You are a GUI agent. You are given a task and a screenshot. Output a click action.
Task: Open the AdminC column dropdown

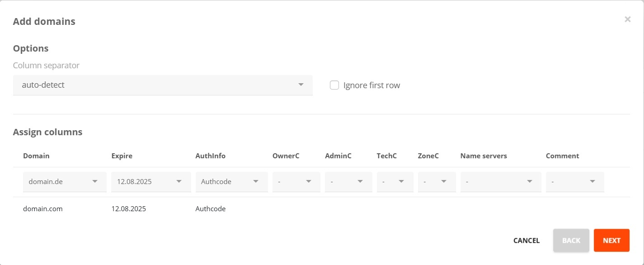[348, 182]
